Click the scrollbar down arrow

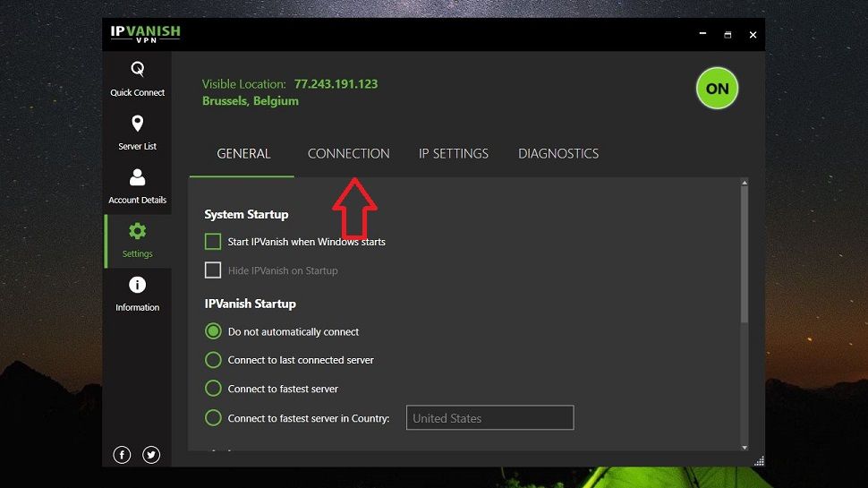click(x=745, y=447)
